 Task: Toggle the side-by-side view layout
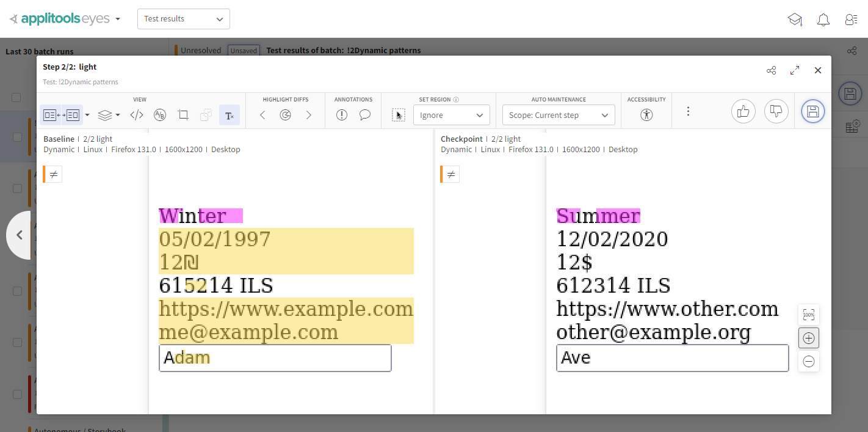point(61,115)
